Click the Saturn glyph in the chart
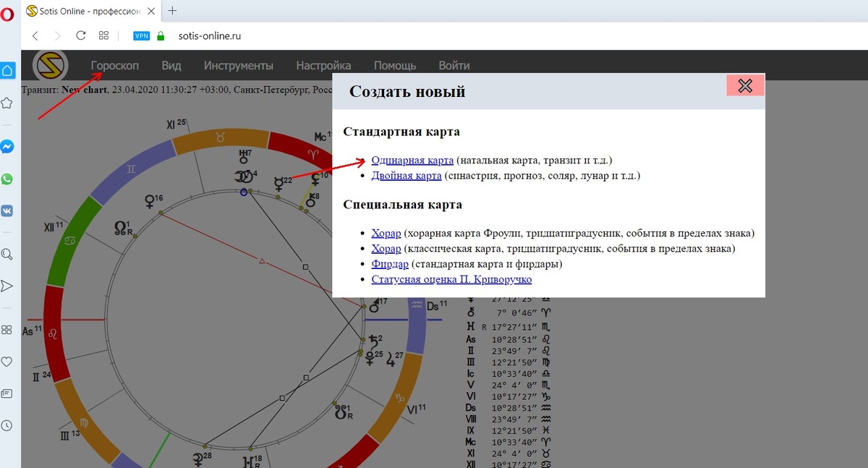This screenshot has width=868, height=468. click(373, 341)
